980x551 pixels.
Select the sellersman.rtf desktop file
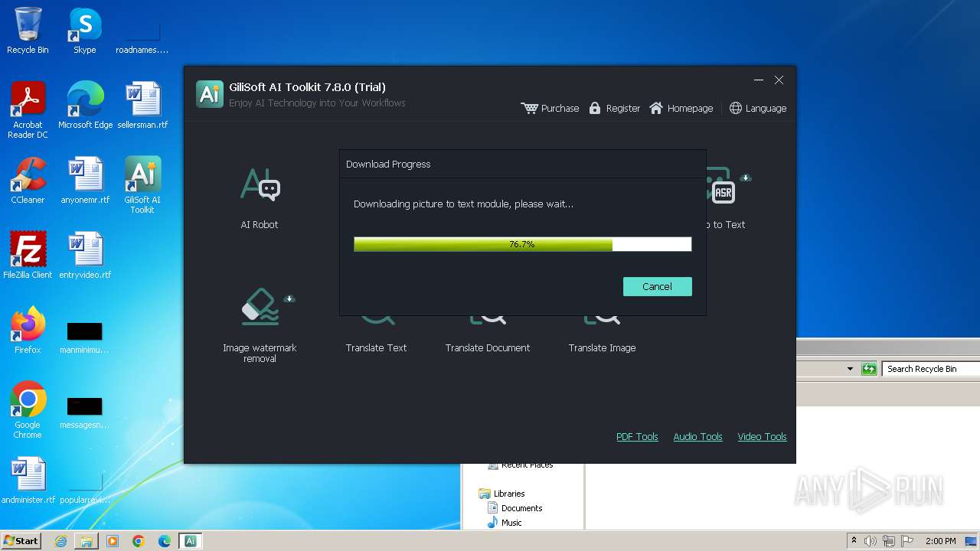[142, 105]
